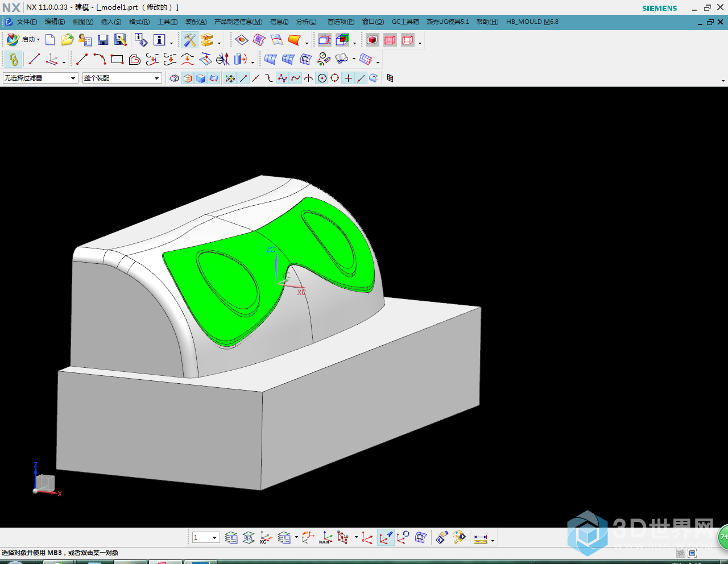Open the 帮助(H) help menu
The height and width of the screenshot is (564, 728).
point(487,22)
